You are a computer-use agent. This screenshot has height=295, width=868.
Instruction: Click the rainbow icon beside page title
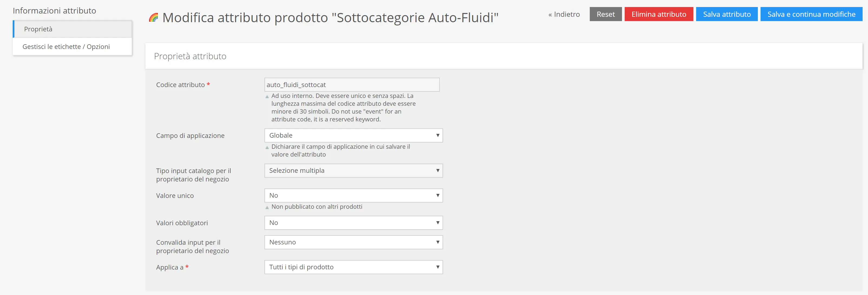pos(153,18)
